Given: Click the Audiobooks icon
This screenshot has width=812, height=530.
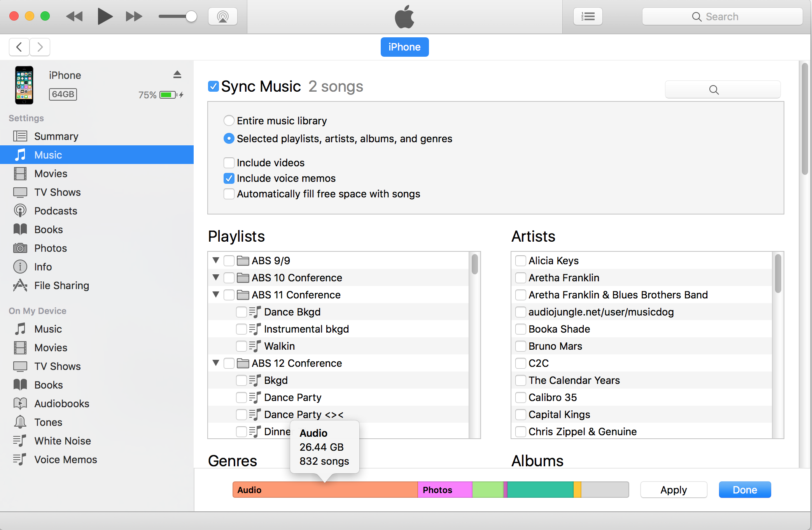Looking at the screenshot, I should point(20,403).
